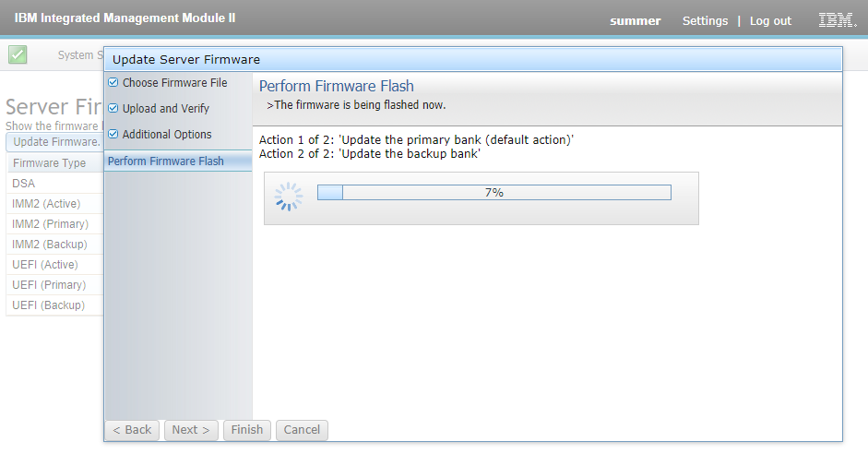The width and height of the screenshot is (868, 454).
Task: Click the Upload and Verify step checkmark
Action: pos(113,109)
